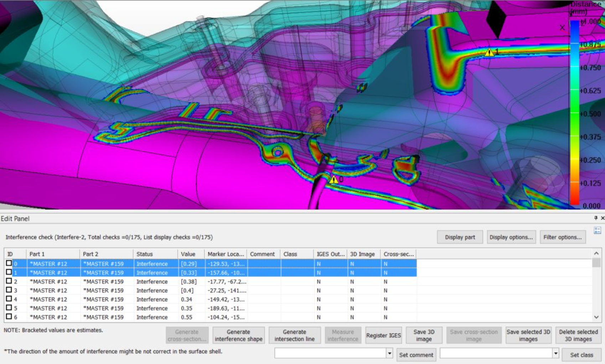Click the warning marker labeled 0
This screenshot has width=605, height=364.
coord(333,179)
